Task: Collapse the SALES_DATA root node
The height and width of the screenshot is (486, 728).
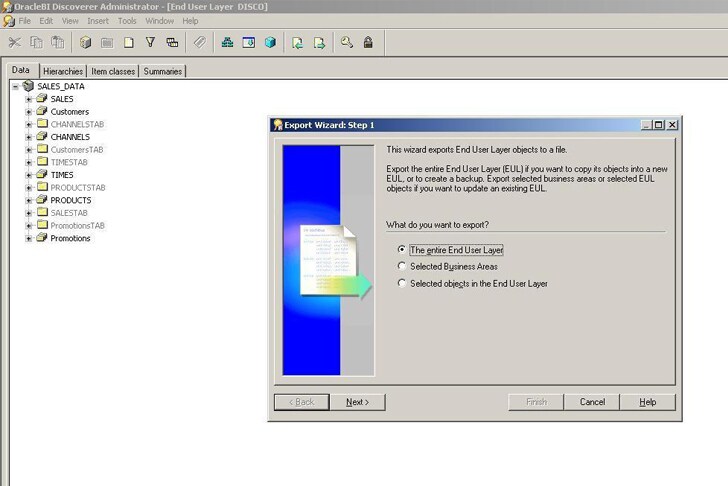Action: click(16, 86)
